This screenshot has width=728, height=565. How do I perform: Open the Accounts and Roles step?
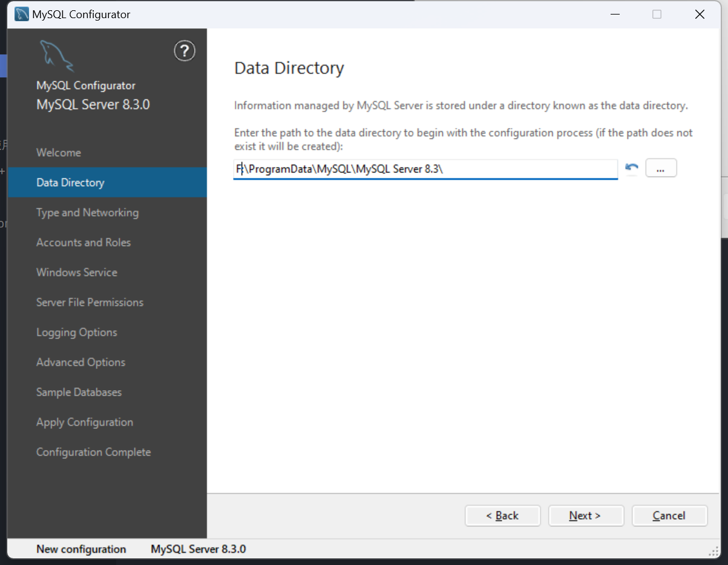click(84, 243)
